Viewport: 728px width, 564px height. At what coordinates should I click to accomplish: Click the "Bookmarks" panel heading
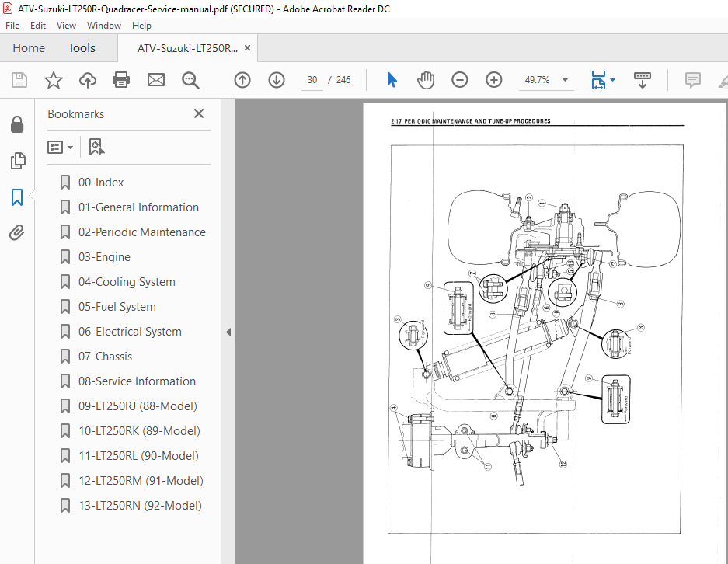coord(75,113)
